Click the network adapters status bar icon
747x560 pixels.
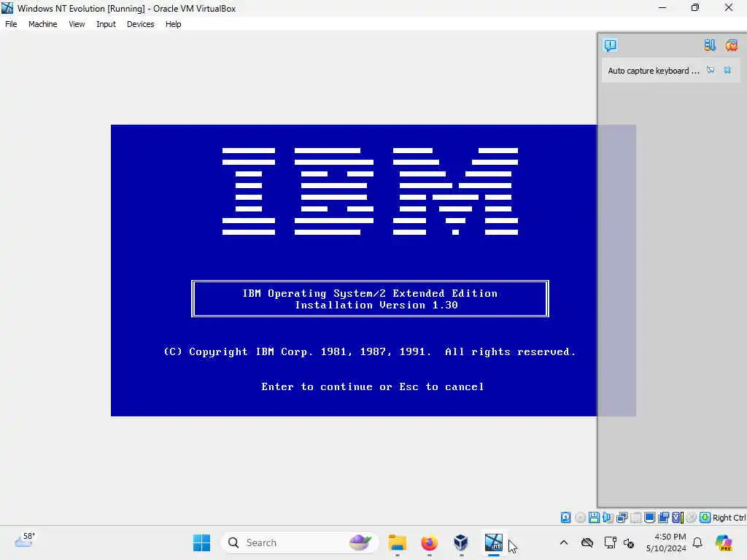click(x=622, y=518)
